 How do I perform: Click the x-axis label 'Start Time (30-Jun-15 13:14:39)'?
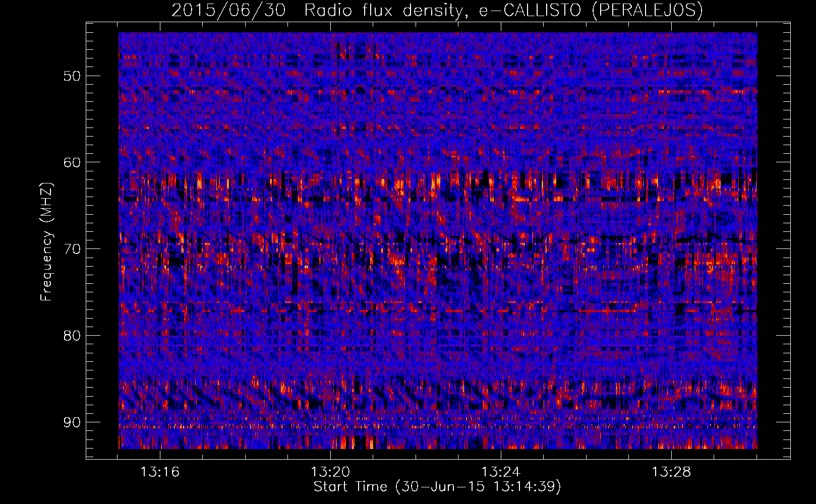437,487
